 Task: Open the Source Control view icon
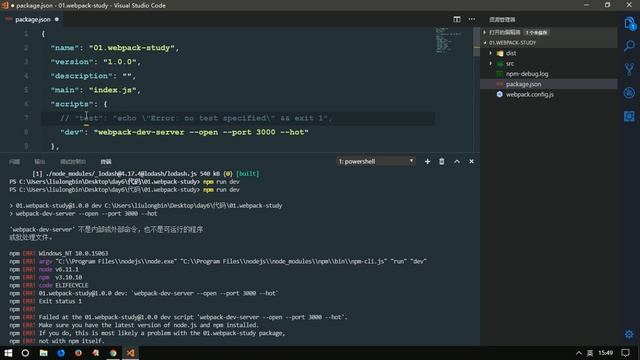(x=629, y=69)
